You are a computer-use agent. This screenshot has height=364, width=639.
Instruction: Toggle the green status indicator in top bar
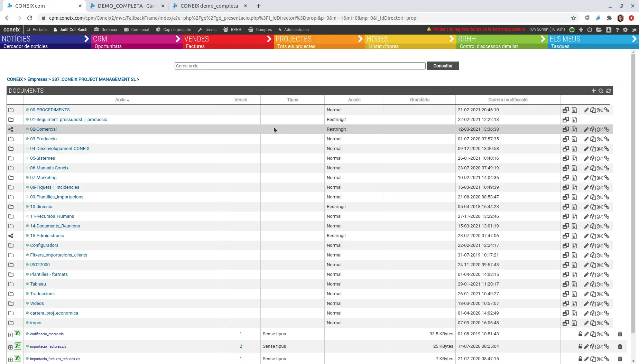pyautogui.click(x=572, y=30)
